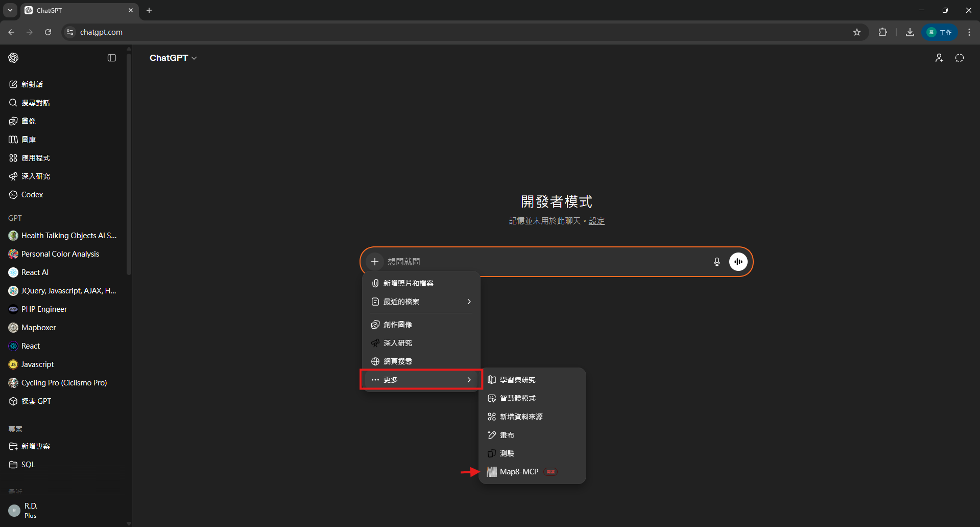Select 測驗 quiz option
Image resolution: width=980 pixels, height=527 pixels.
coord(532,453)
